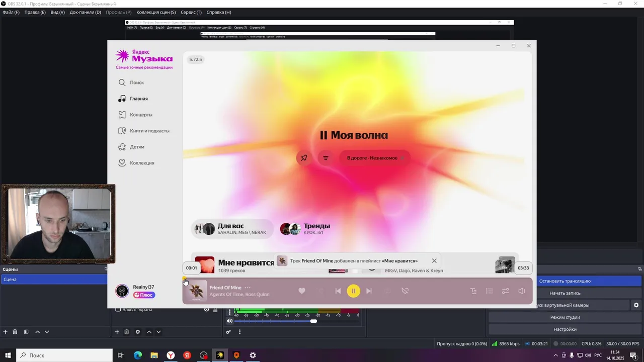Open the Тренды card

pyautogui.click(x=305, y=229)
